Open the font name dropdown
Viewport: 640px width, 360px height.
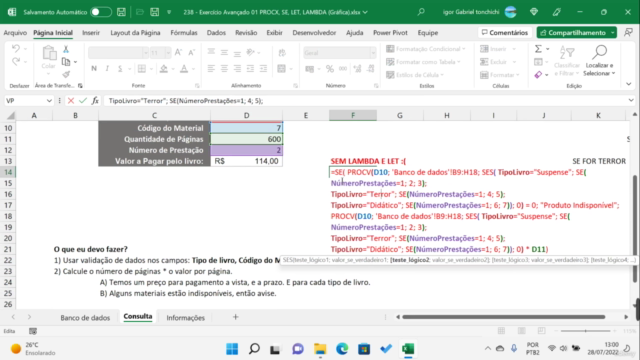(x=145, y=53)
